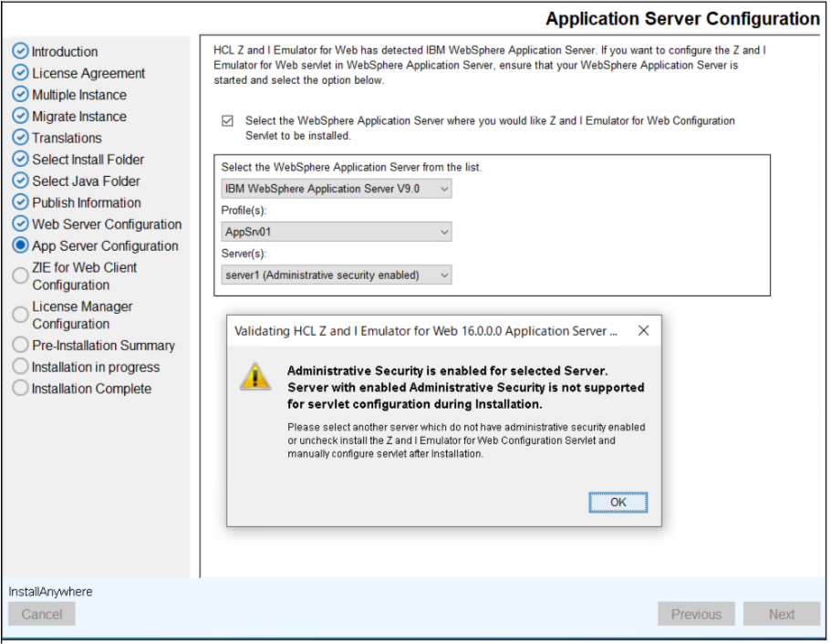The image size is (830, 644).
Task: Click the Web Server Configuration label
Action: pyautogui.click(x=107, y=224)
